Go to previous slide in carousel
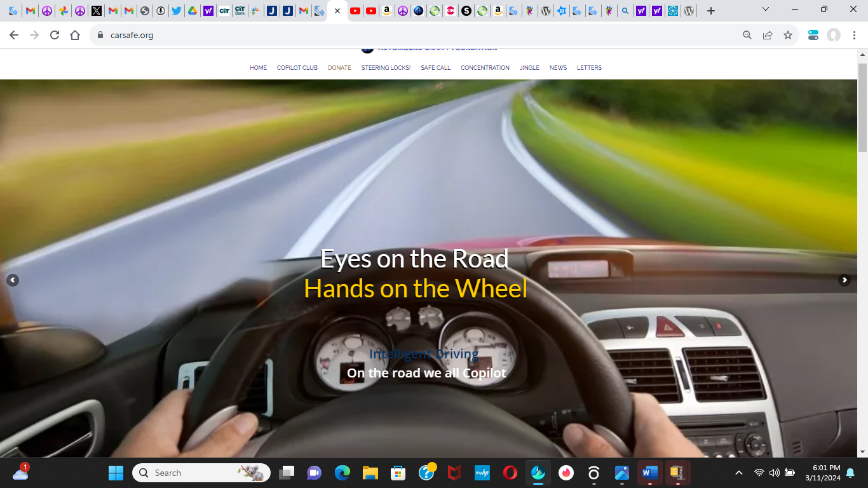The width and height of the screenshot is (868, 488). click(13, 280)
